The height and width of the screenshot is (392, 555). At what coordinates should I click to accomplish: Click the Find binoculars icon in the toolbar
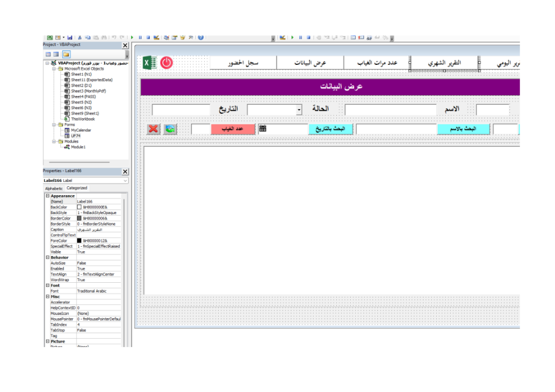click(104, 38)
